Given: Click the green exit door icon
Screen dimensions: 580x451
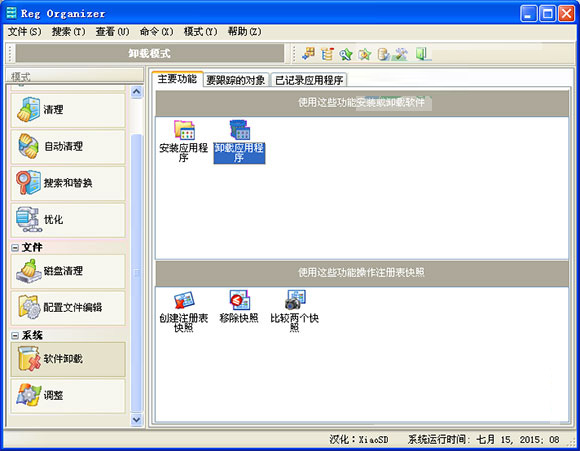Looking at the screenshot, I should (422, 54).
